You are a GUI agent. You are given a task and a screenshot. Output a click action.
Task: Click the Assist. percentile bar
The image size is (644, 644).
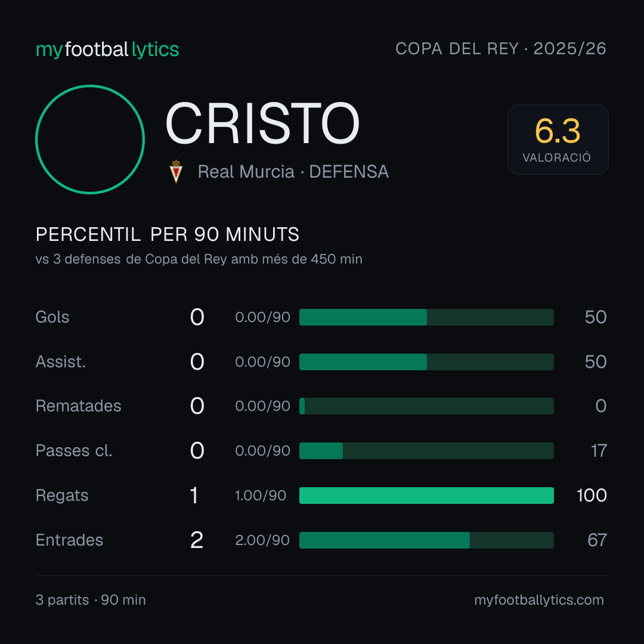point(426,362)
